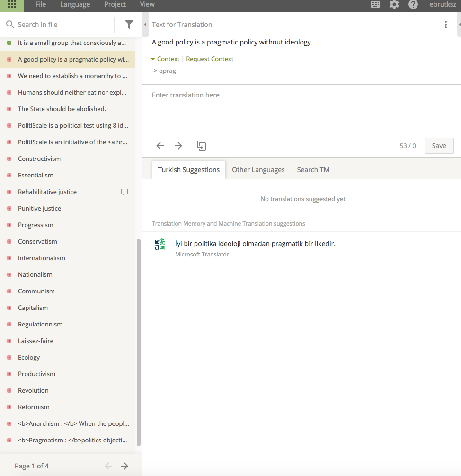Viewport: 461px width, 476px height.
Task: Open keyboard shortcuts icon
Action: coord(375,5)
